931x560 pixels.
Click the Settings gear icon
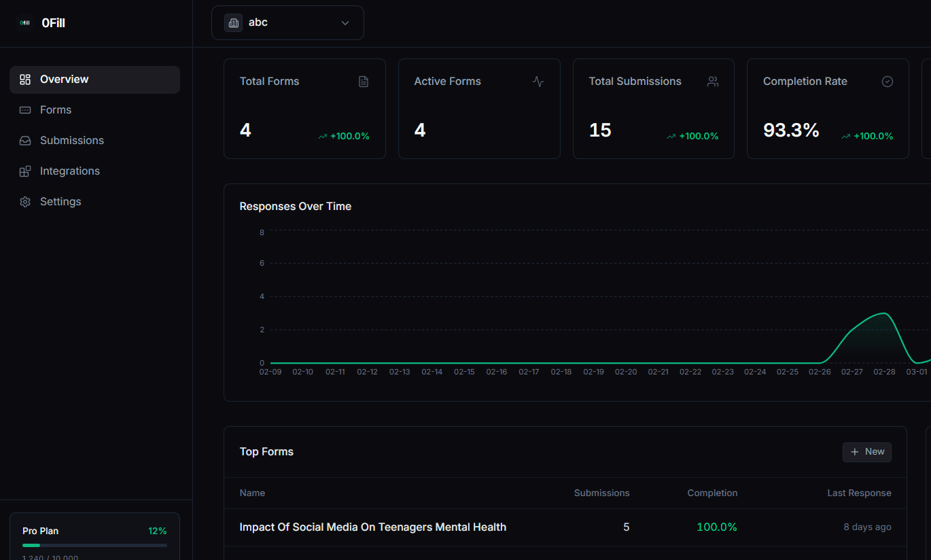25,202
